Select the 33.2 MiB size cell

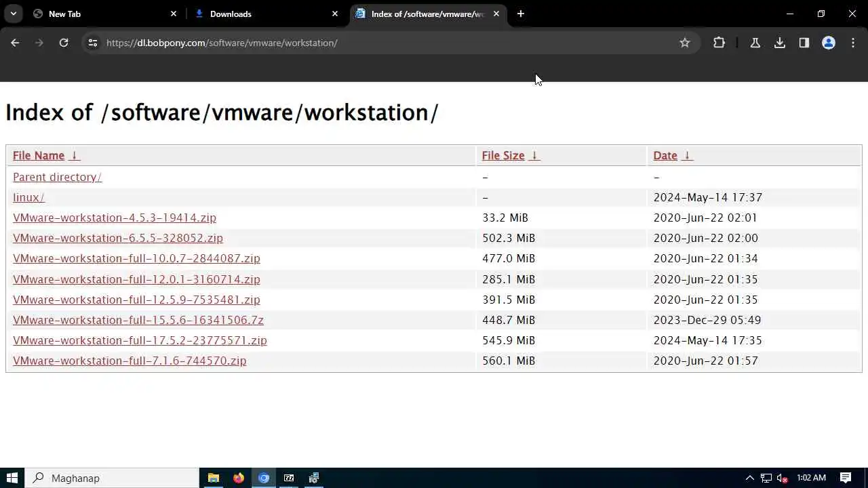[505, 218]
